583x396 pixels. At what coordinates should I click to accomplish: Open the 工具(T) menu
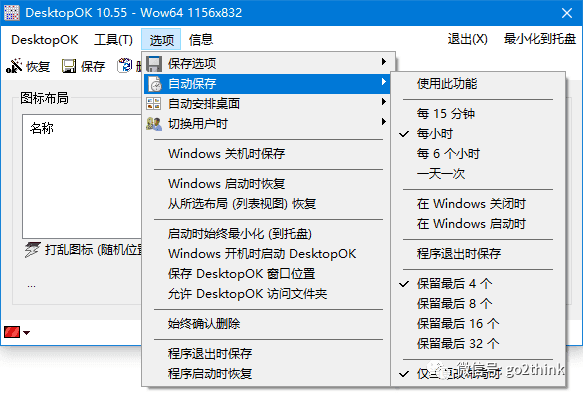[x=113, y=39]
